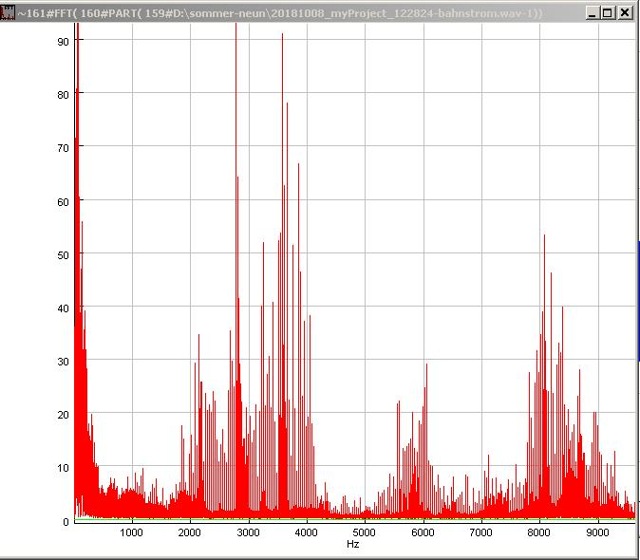Click the 4000 label on frequency axis
Viewport: 640px width, 560px height.
pos(306,533)
